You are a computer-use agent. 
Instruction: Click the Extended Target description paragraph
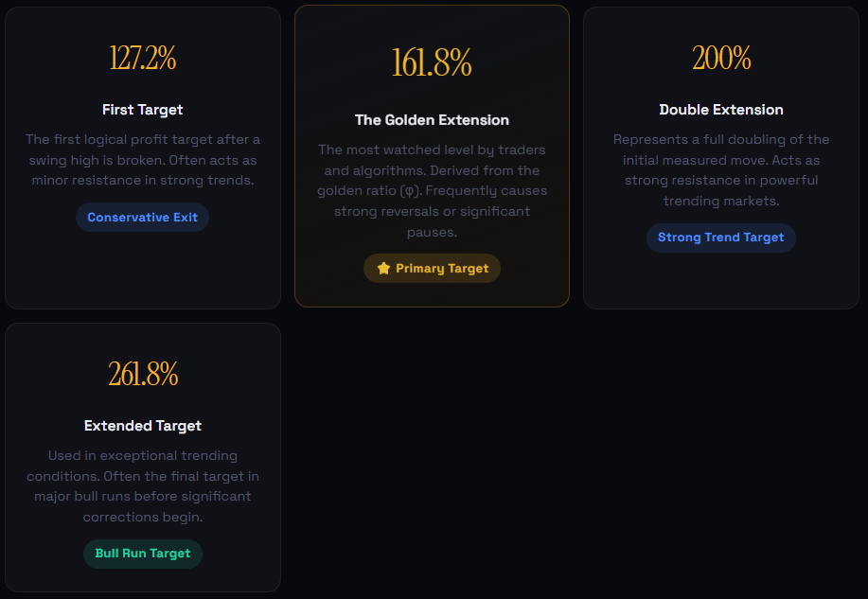pyautogui.click(x=143, y=486)
